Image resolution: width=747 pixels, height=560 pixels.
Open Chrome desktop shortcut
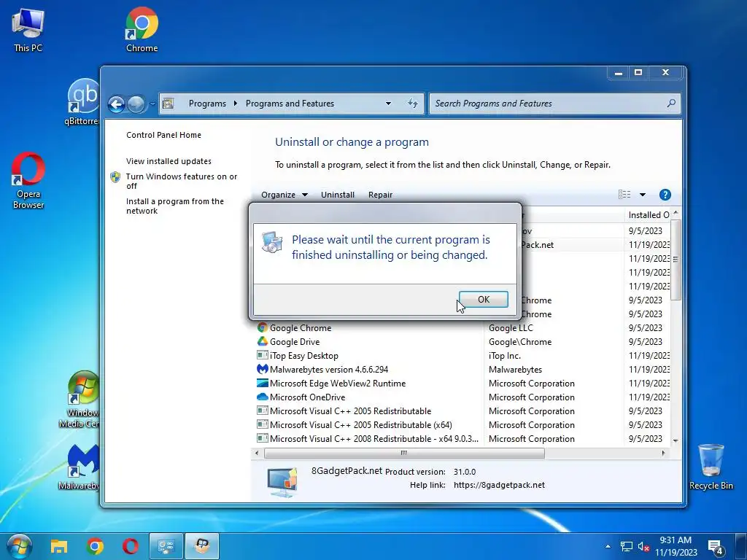click(142, 29)
